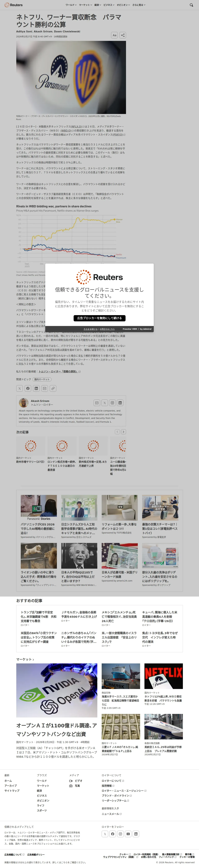Open the search magnifier in the header

[x=191, y=5]
